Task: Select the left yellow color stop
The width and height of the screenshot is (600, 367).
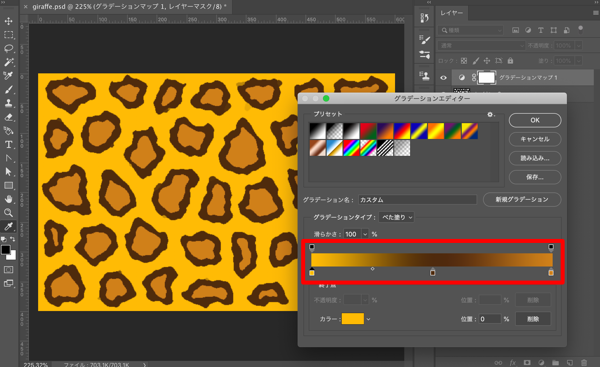Action: [x=312, y=272]
